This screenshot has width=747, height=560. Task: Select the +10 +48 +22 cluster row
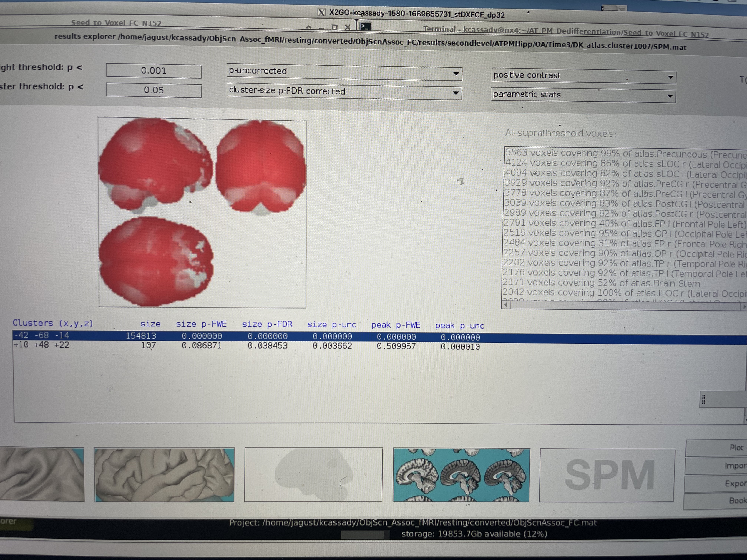click(x=41, y=345)
